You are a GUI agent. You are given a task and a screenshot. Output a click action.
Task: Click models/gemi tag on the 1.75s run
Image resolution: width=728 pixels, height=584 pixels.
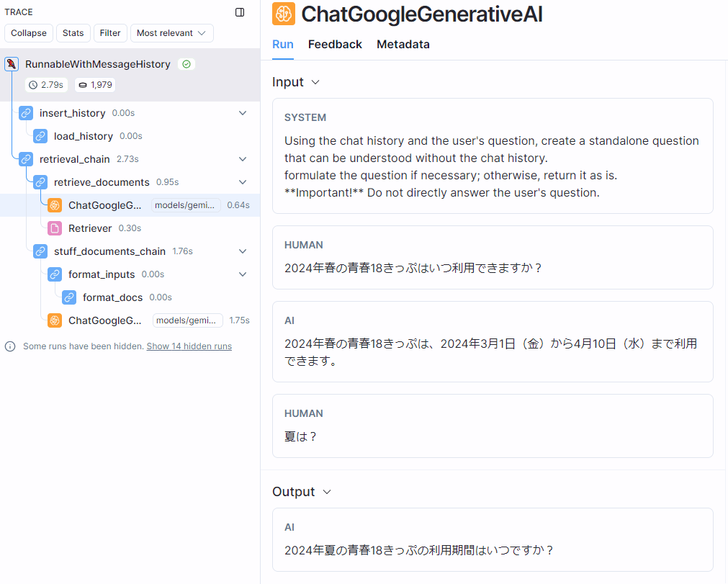click(187, 320)
